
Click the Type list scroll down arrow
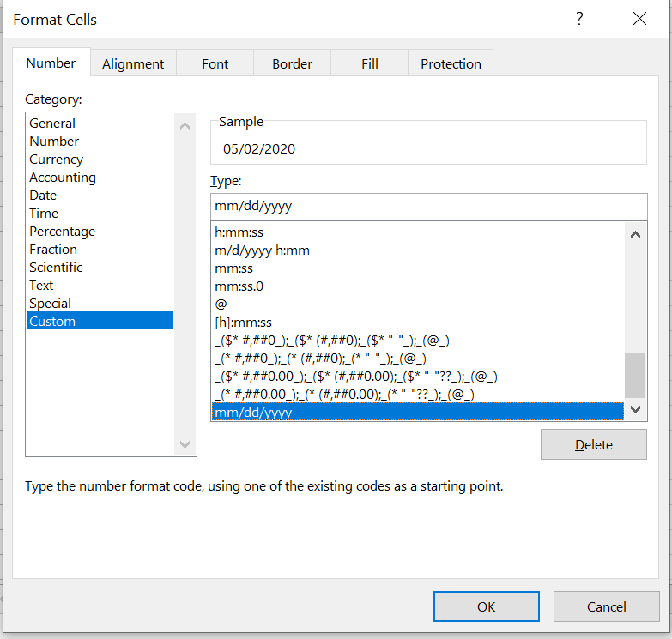[x=635, y=409]
